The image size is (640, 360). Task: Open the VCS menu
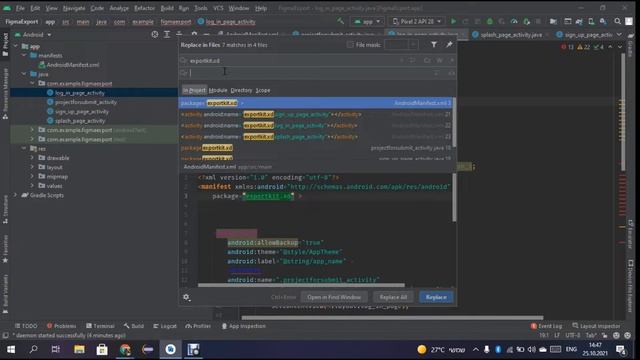[218, 8]
